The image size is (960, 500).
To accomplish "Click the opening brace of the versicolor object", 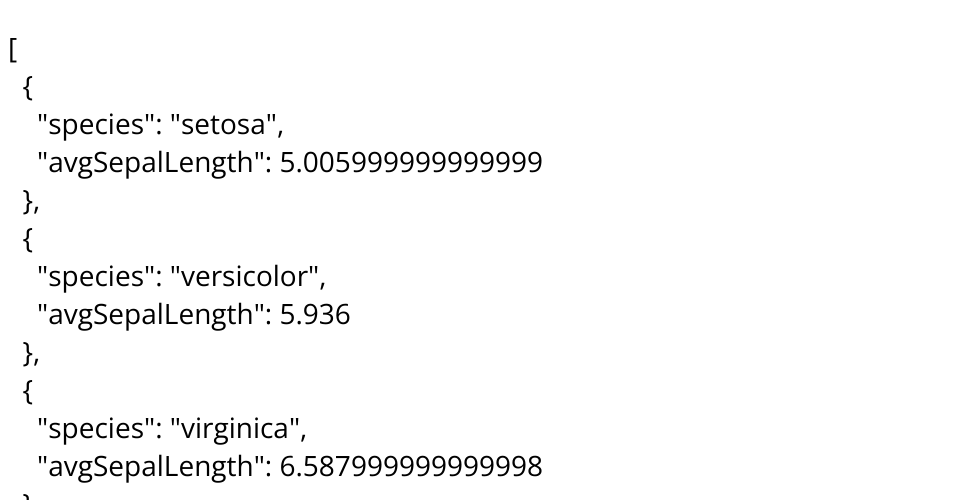I will (x=28, y=239).
